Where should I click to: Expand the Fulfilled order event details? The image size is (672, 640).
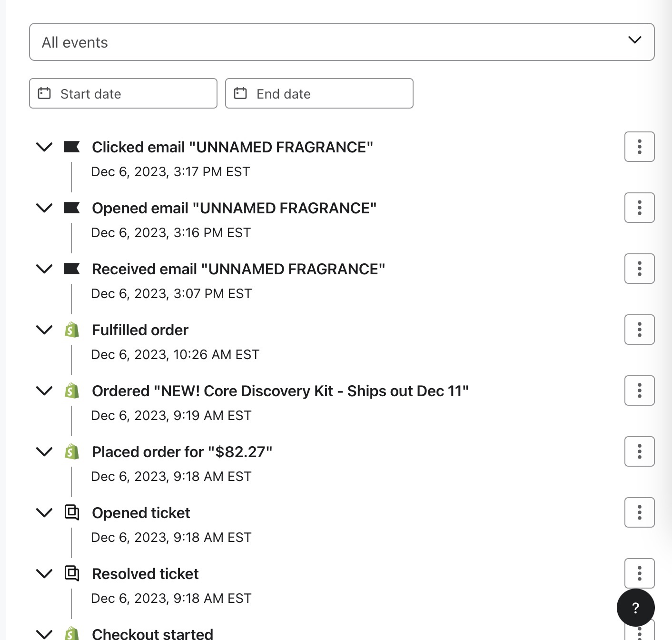[x=44, y=330]
